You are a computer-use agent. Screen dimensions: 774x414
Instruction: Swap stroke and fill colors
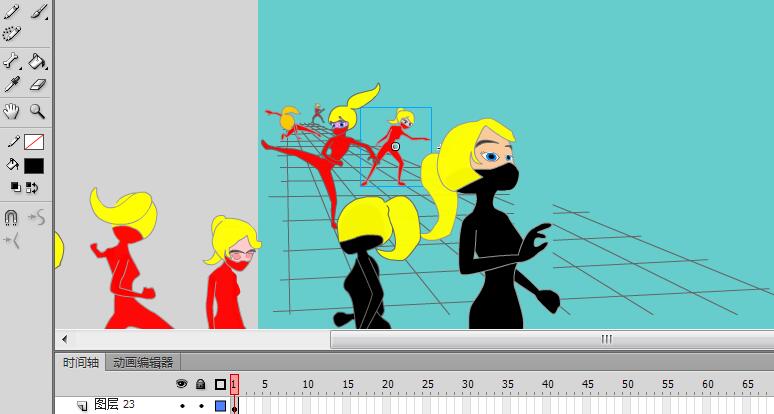32,188
